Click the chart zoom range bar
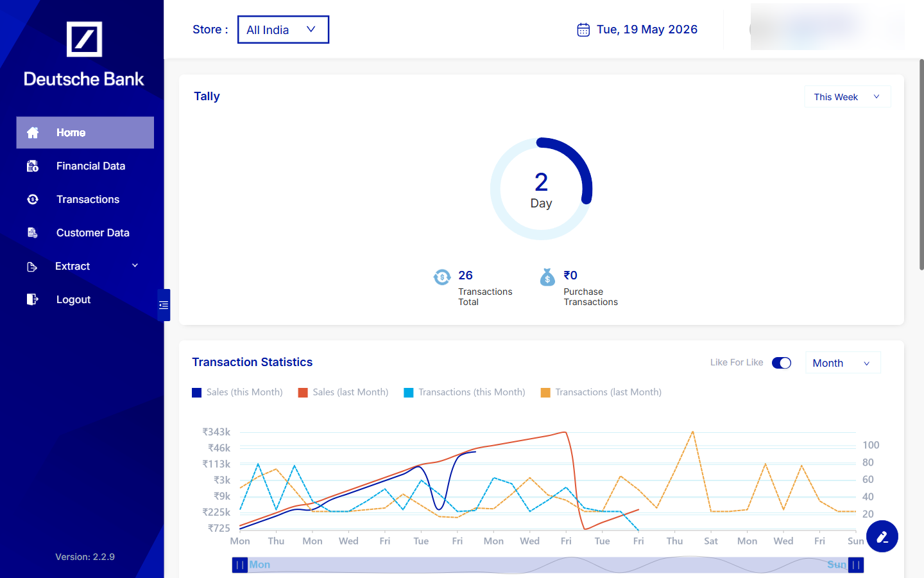 pyautogui.click(x=548, y=565)
